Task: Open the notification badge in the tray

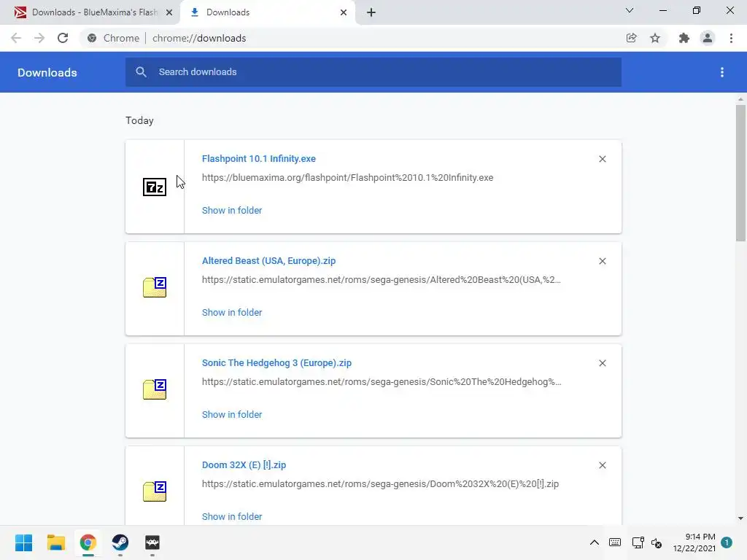Action: 727,542
